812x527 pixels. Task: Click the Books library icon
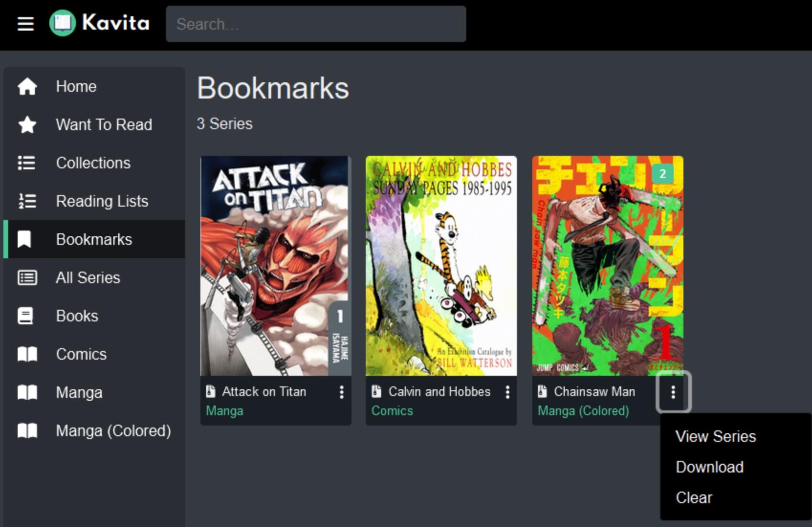pos(25,316)
